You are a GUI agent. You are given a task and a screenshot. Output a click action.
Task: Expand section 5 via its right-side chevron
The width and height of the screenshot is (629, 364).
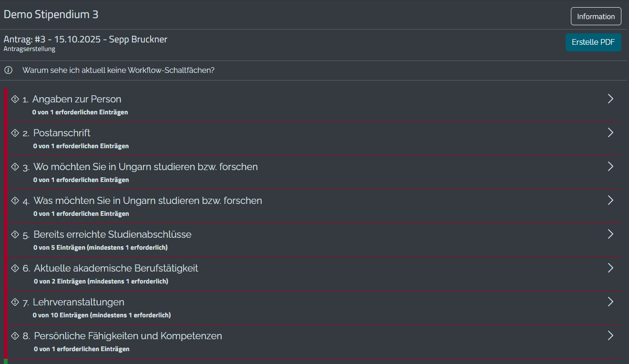610,234
